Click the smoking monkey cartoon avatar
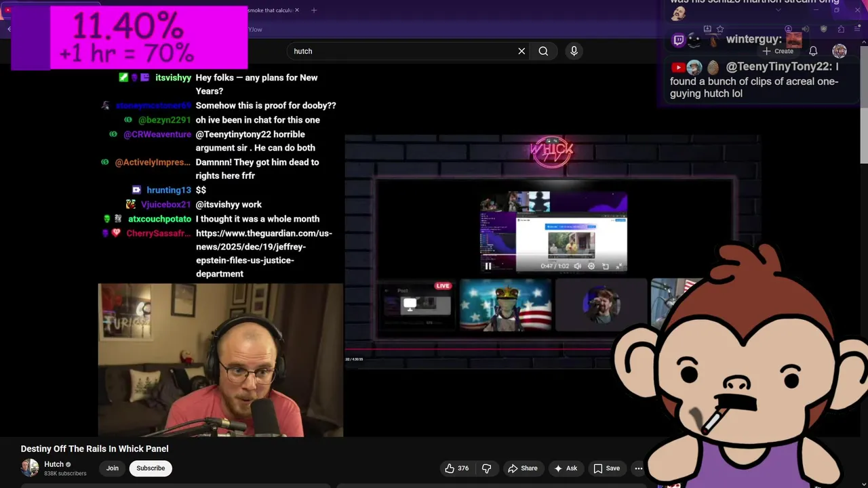 tap(739, 366)
